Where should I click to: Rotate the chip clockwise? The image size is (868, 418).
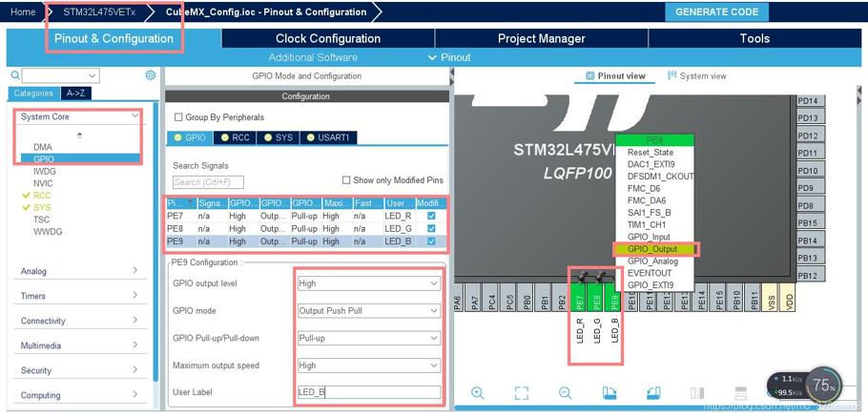click(x=610, y=392)
